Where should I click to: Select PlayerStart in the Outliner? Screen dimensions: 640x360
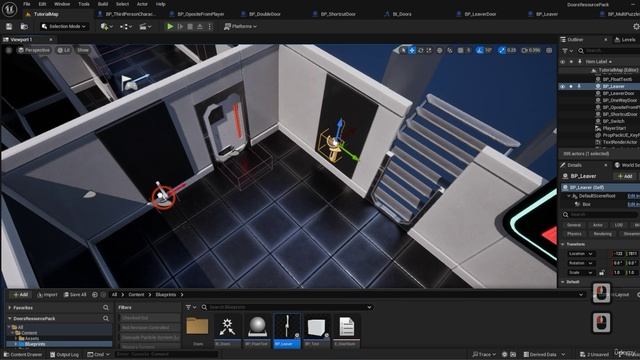(x=614, y=128)
